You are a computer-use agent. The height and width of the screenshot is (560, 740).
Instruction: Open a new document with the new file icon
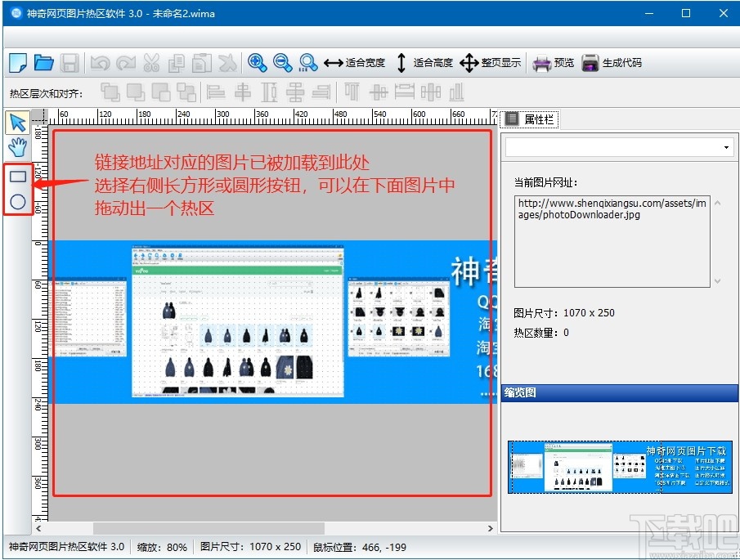coord(20,62)
